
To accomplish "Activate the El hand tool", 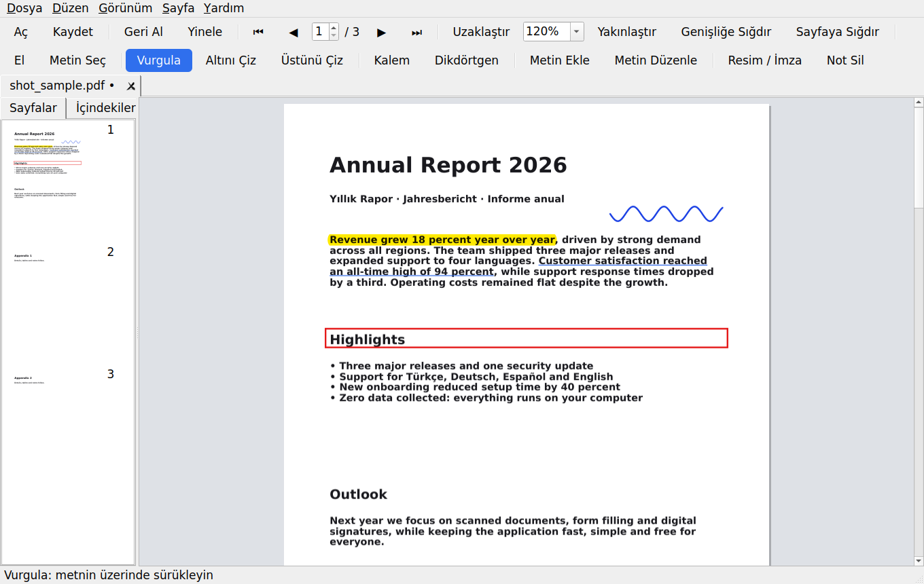I will click(x=20, y=60).
